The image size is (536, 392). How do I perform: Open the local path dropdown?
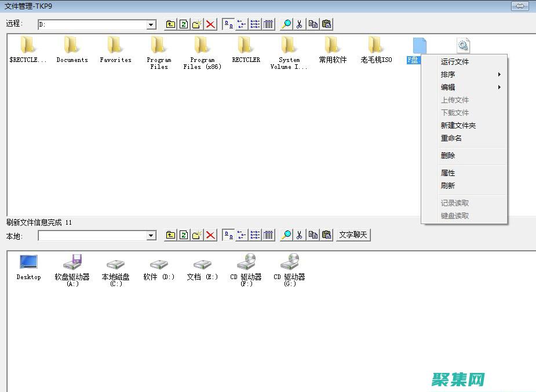coord(151,235)
